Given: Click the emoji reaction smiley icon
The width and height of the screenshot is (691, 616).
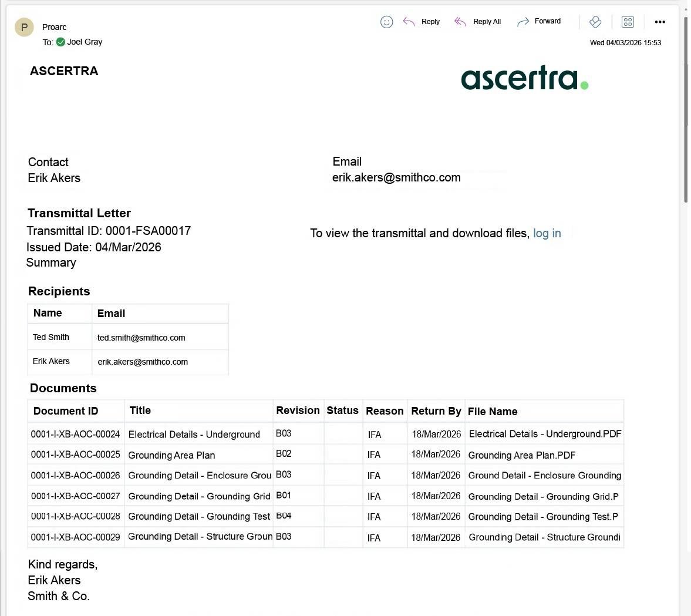Looking at the screenshot, I should tap(386, 22).
